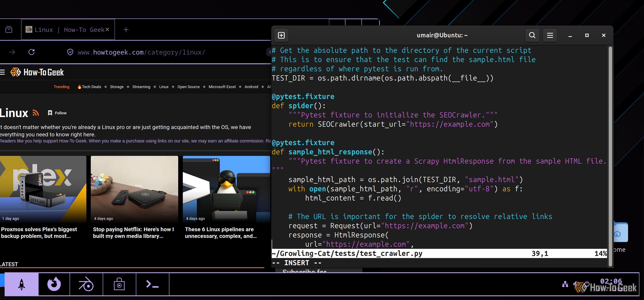Go forward in the browser
This screenshot has width=644, height=300.
(12, 52)
